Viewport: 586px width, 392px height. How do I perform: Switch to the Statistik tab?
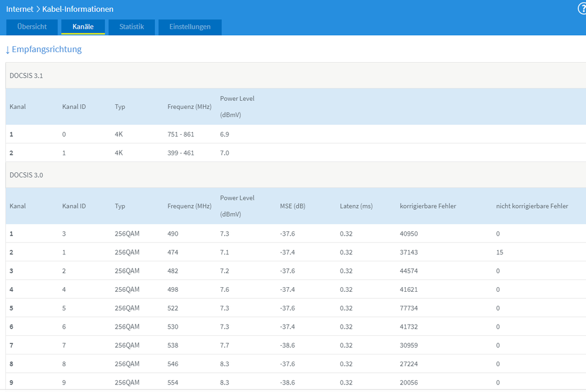[x=131, y=27]
